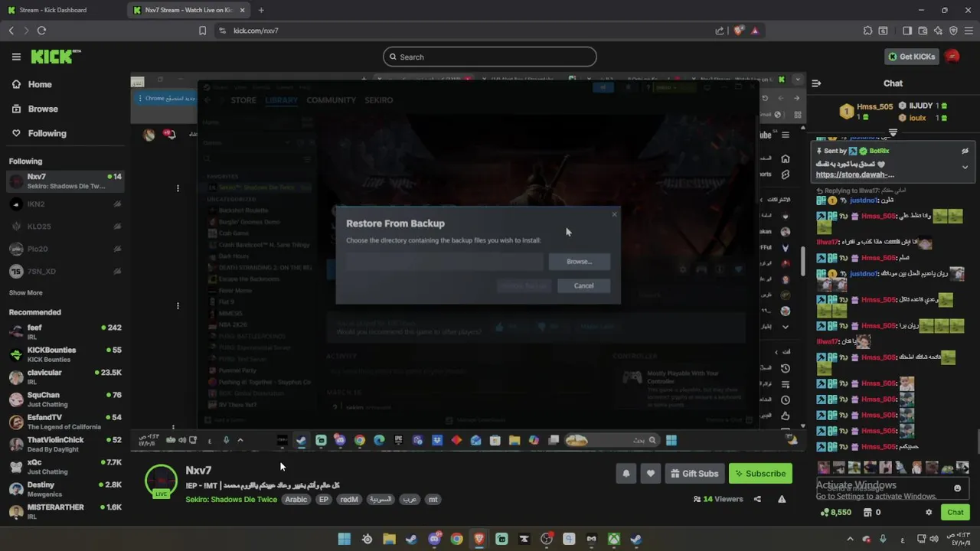
Task: Open a new browser tab
Action: pyautogui.click(x=261, y=10)
